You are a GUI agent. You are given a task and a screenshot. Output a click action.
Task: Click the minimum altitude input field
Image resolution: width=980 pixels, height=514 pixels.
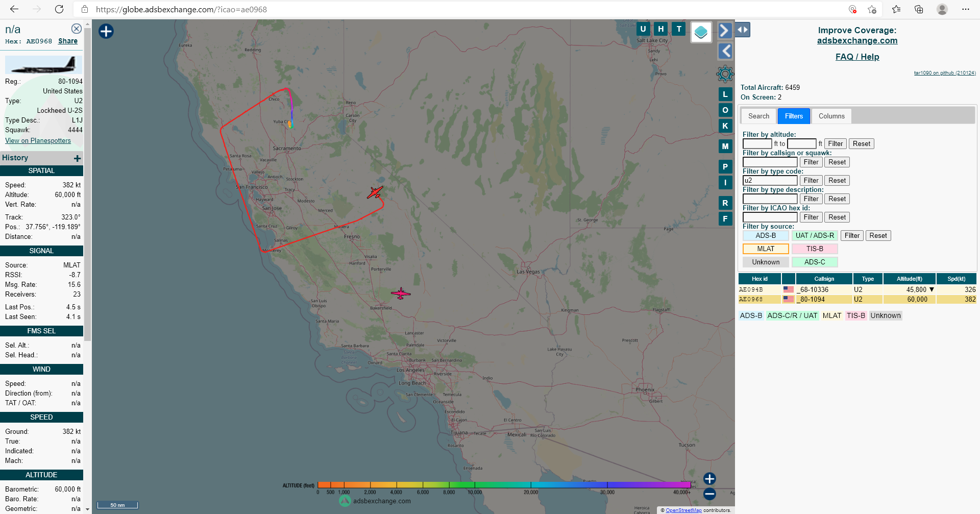click(757, 144)
